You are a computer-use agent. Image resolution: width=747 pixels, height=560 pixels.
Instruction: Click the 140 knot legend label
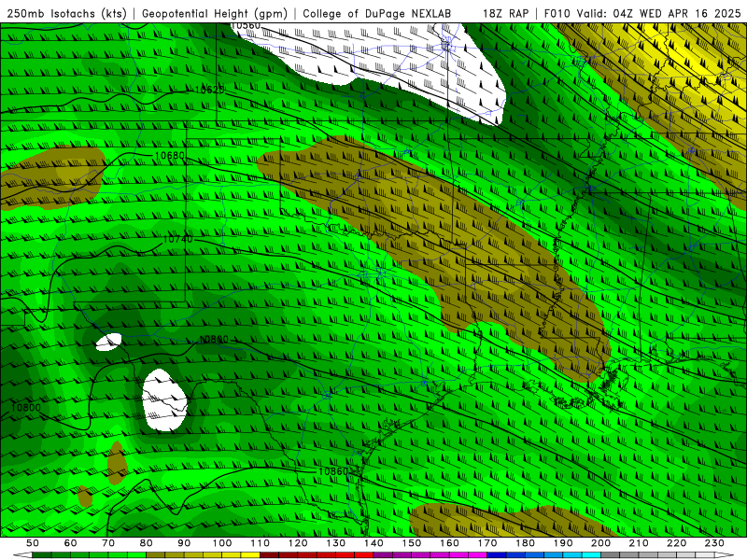coord(373,543)
